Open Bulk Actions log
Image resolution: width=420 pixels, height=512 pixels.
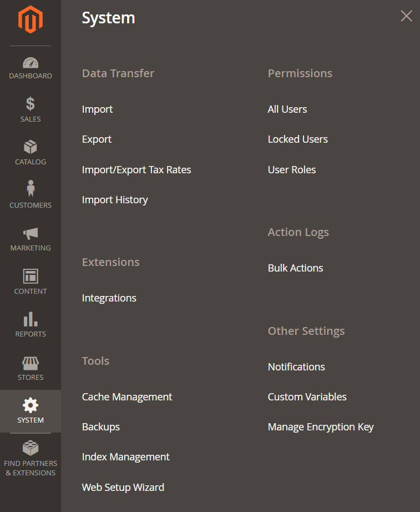coord(295,268)
